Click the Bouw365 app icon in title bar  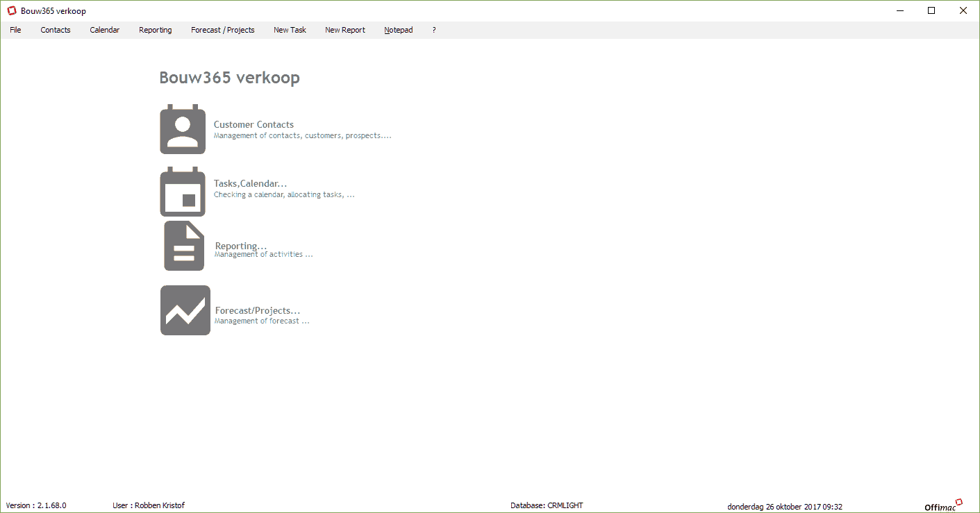tap(11, 10)
